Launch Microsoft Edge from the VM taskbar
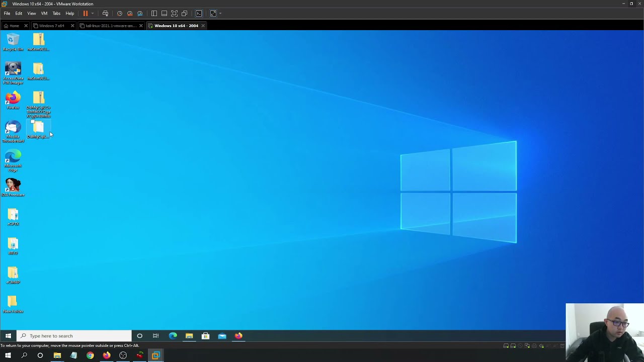The image size is (644, 362). click(x=173, y=336)
